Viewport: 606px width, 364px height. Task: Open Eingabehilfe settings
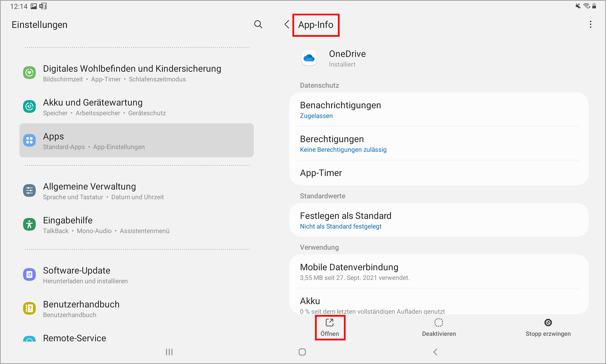point(137,225)
